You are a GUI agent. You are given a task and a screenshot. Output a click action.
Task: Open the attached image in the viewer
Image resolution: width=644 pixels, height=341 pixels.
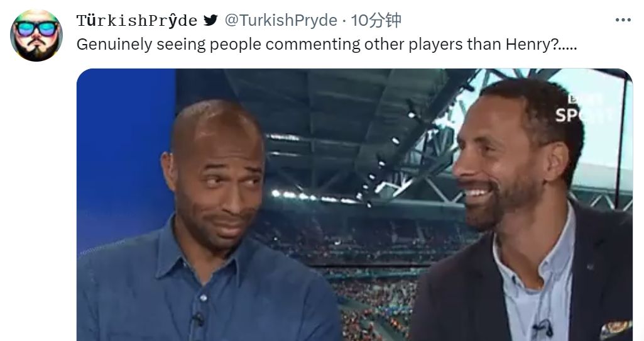click(x=354, y=204)
